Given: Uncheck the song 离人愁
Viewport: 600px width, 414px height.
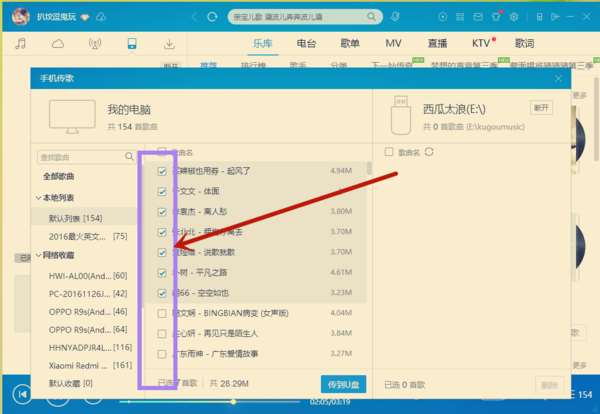Looking at the screenshot, I should click(x=162, y=212).
